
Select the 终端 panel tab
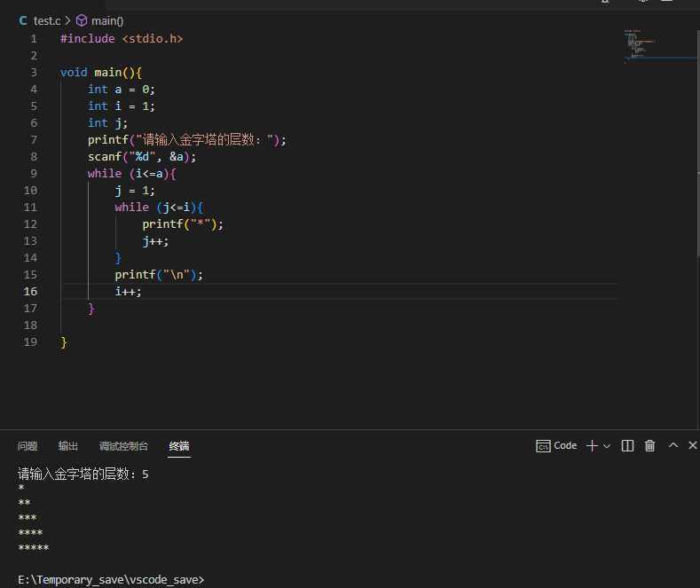coord(179,446)
